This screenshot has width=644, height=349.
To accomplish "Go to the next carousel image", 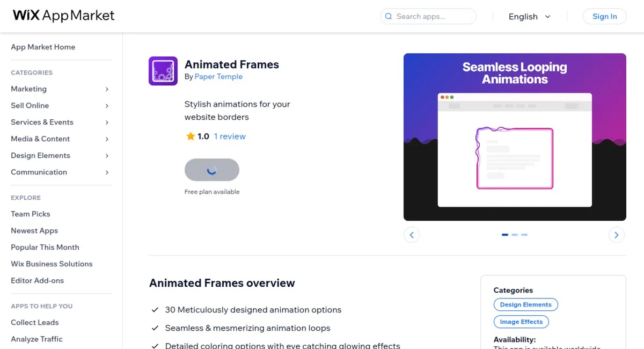I will pyautogui.click(x=617, y=235).
